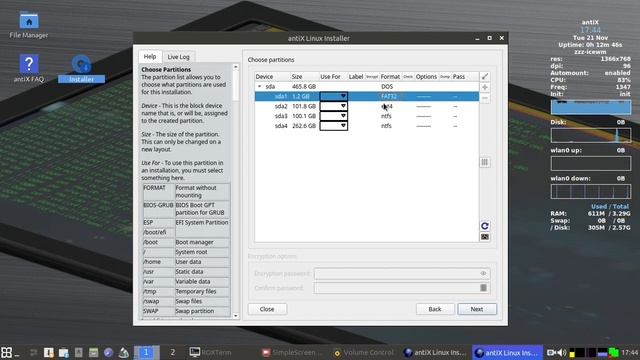The image size is (640, 360).
Task: Click the help panel scroll down arrow
Action: (x=236, y=316)
